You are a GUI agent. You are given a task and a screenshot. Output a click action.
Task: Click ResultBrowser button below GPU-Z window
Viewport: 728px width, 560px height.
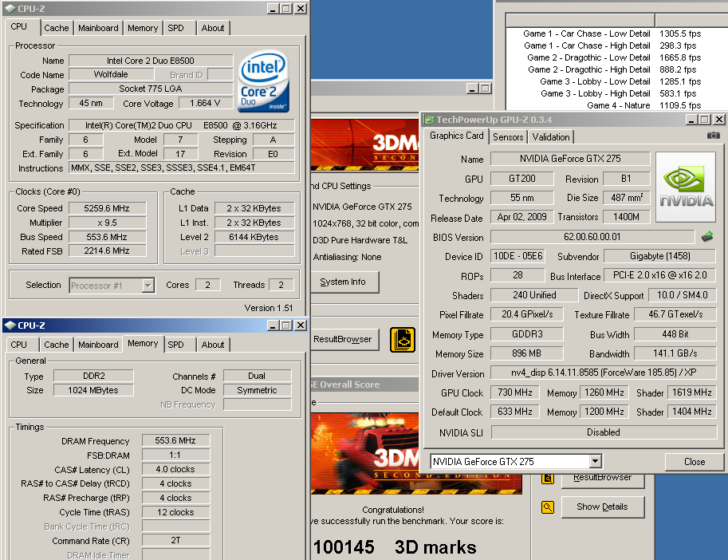pyautogui.click(x=602, y=480)
